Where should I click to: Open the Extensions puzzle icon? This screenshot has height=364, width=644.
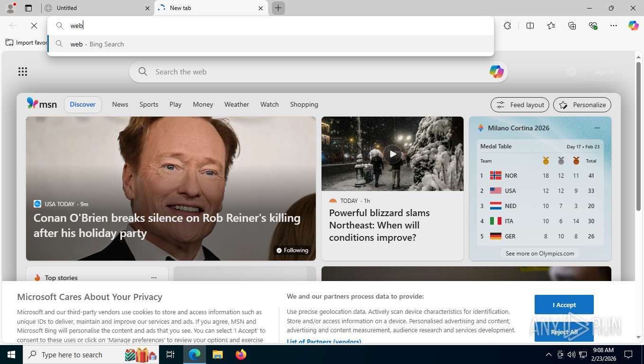(x=507, y=26)
